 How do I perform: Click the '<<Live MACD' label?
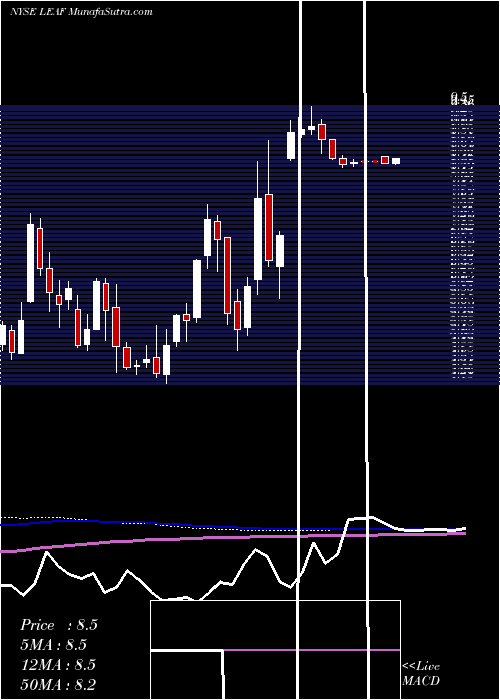tap(421, 673)
